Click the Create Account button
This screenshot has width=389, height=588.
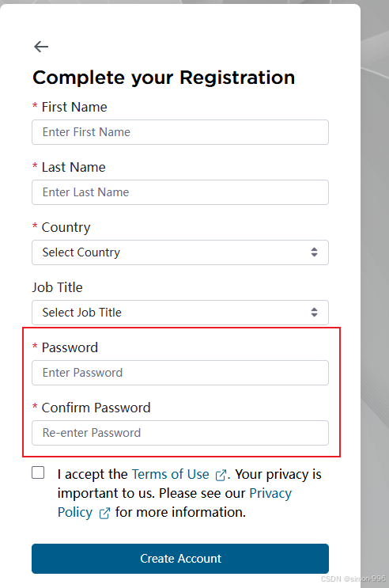pyautogui.click(x=180, y=559)
